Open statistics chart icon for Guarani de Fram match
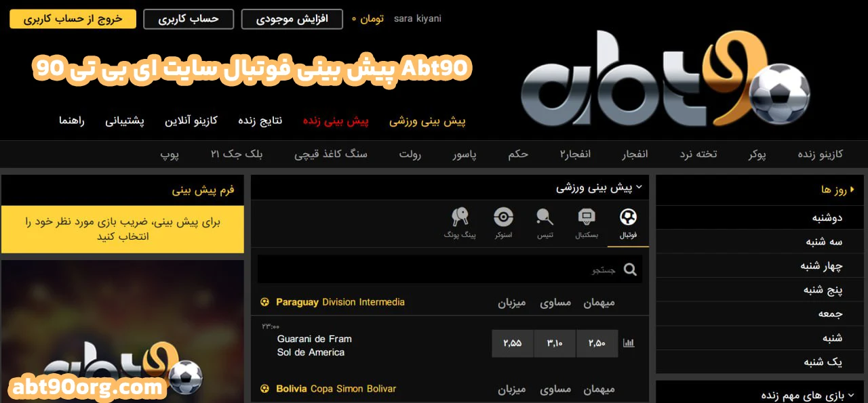The height and width of the screenshot is (403, 868). click(x=629, y=343)
